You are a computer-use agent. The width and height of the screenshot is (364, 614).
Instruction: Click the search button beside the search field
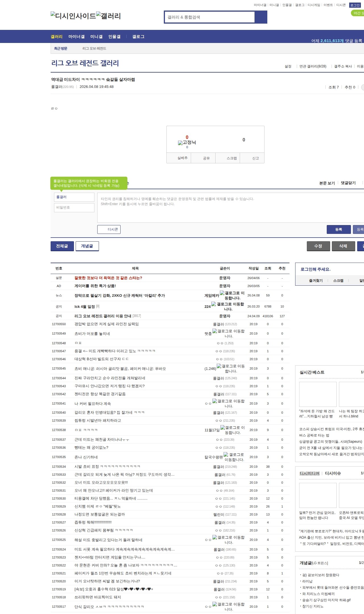(261, 17)
